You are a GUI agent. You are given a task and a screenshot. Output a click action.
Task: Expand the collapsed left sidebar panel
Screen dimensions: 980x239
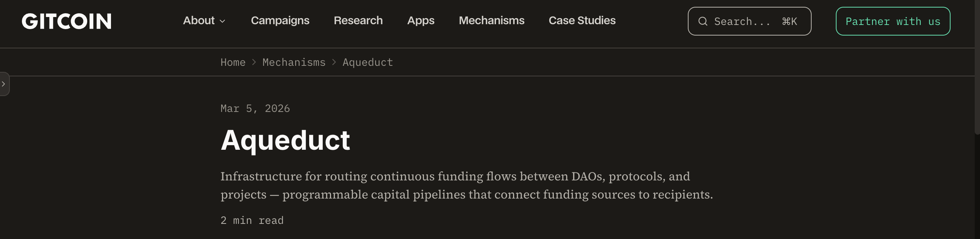pyautogui.click(x=4, y=84)
